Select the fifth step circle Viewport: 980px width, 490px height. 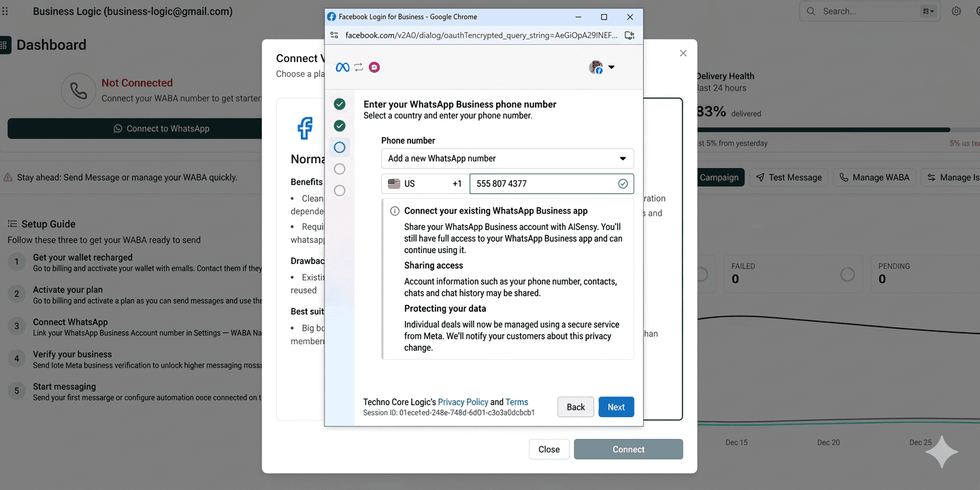point(340,191)
